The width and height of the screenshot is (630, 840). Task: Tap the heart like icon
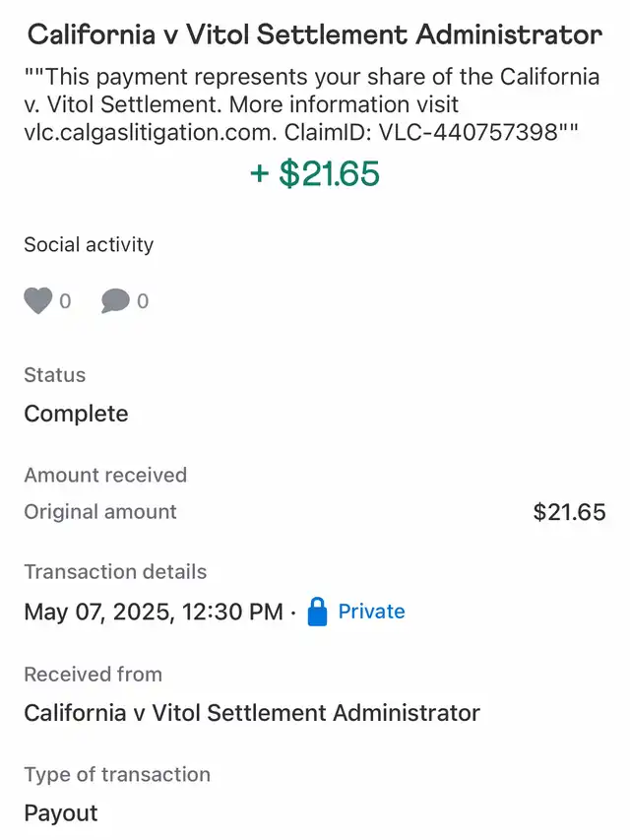pyautogui.click(x=37, y=301)
